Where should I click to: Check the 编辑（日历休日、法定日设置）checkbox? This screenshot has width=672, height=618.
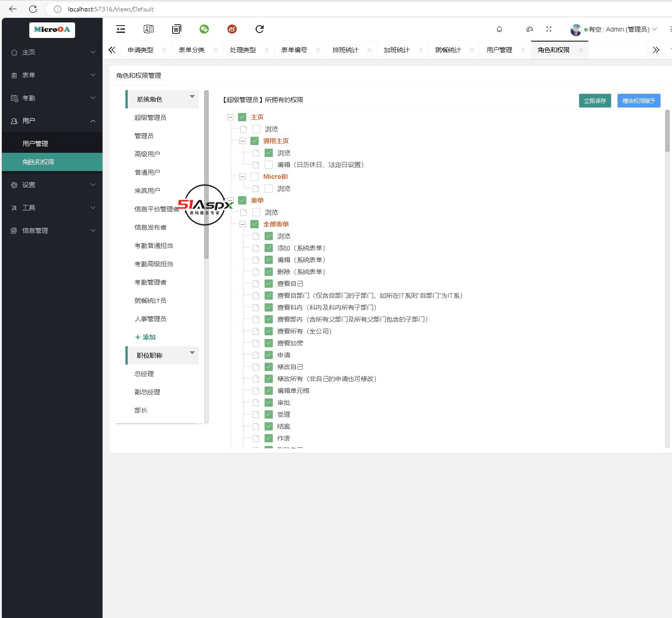[269, 165]
